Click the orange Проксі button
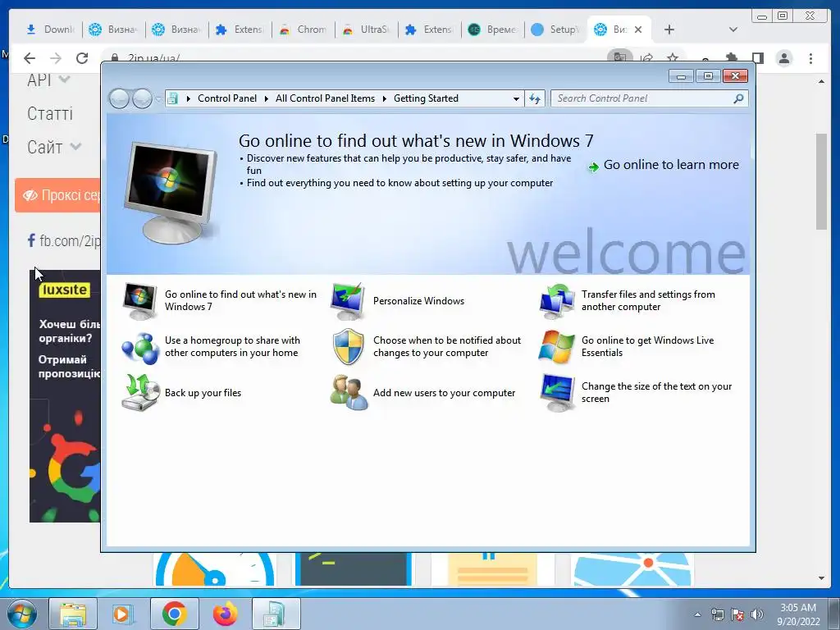The image size is (840, 630). [58, 195]
